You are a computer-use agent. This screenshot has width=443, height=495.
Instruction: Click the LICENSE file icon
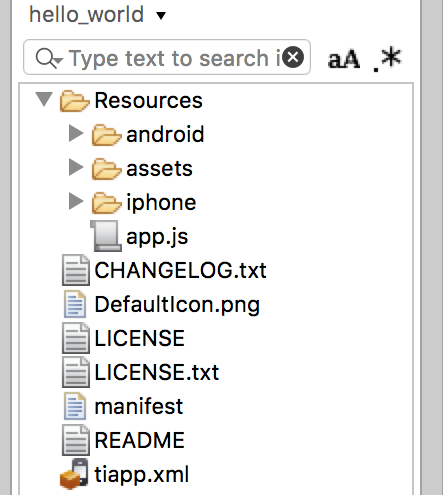tap(76, 338)
